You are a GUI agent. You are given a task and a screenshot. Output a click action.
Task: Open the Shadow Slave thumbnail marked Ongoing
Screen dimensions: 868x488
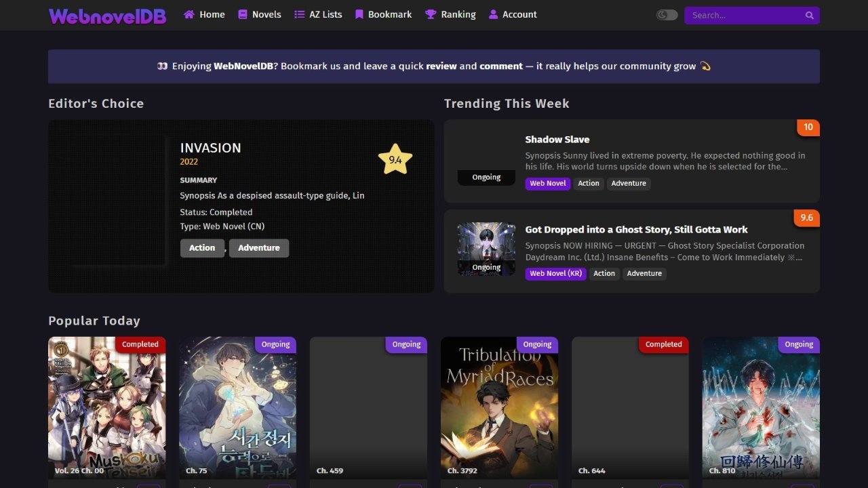click(486, 159)
